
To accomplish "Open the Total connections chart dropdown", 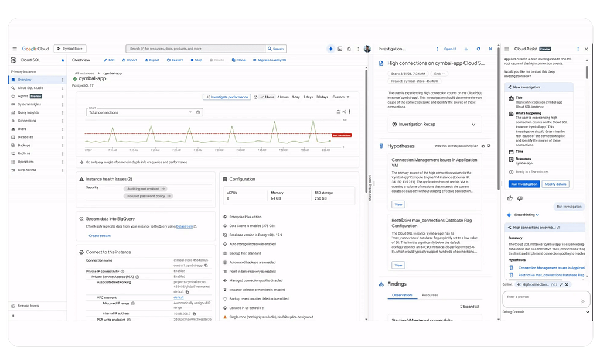I will pyautogui.click(x=190, y=112).
